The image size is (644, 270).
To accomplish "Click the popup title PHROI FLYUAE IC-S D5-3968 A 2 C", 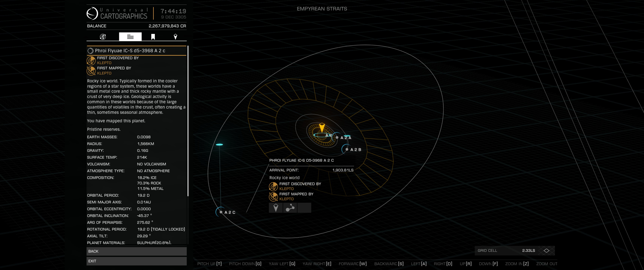I will click(301, 160).
